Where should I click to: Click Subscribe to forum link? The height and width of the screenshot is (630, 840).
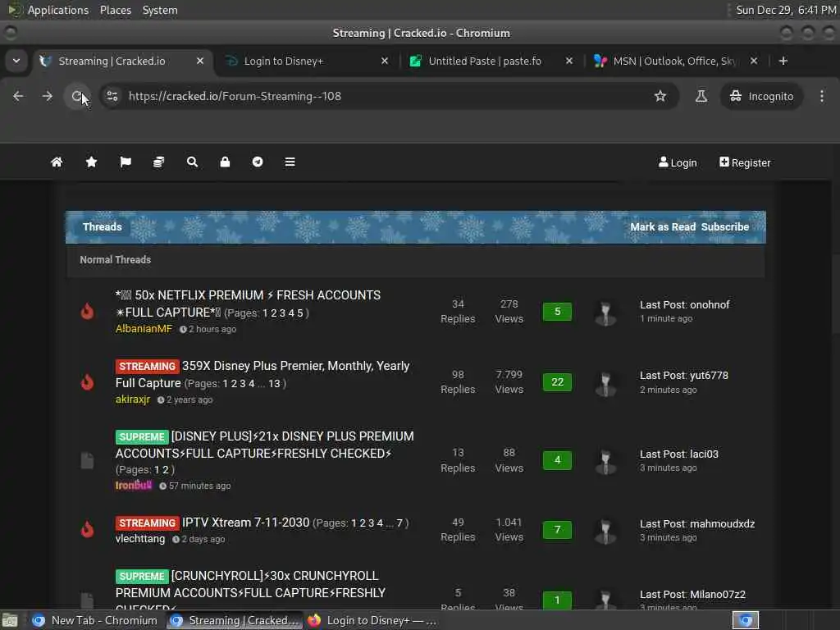725,226
